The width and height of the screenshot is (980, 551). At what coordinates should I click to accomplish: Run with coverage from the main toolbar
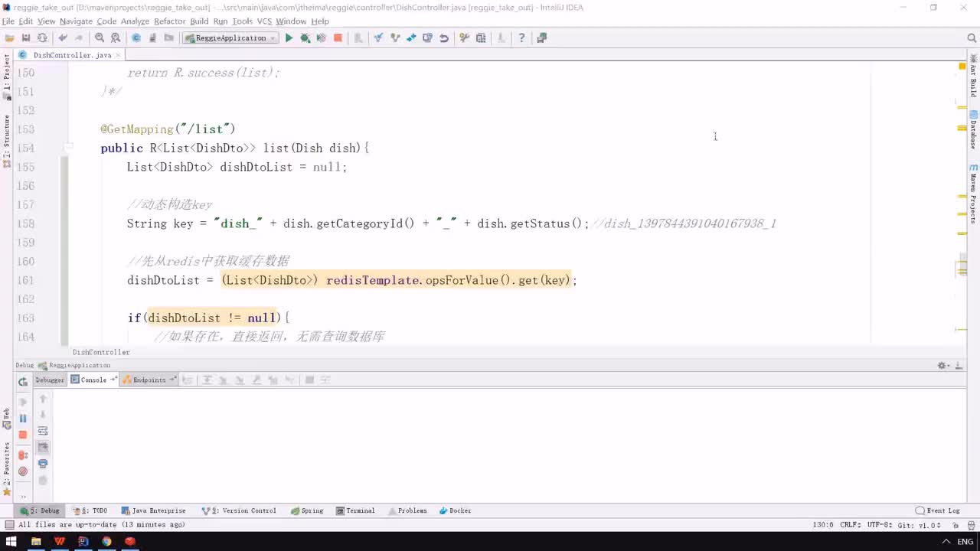coord(321,37)
